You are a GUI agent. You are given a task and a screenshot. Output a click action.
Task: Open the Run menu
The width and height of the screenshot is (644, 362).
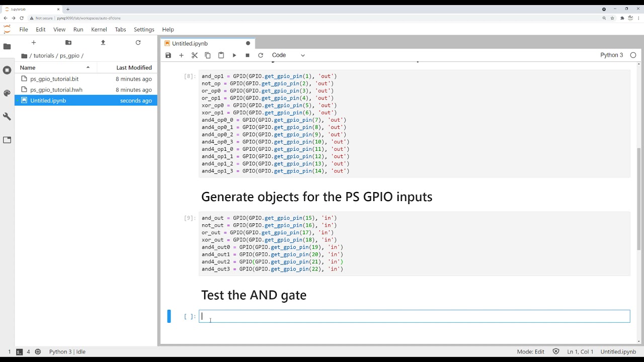(78, 30)
